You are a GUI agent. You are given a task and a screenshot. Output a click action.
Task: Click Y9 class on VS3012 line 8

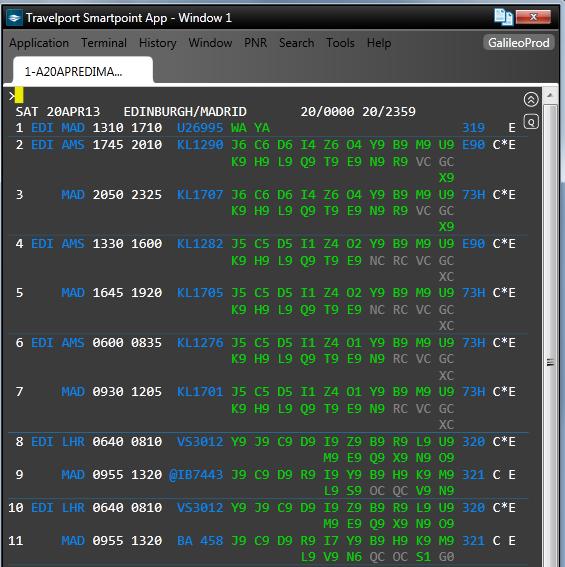pyautogui.click(x=239, y=442)
